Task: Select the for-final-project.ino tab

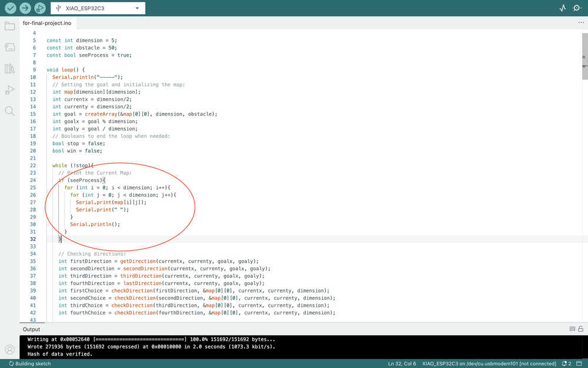Action: pos(47,23)
